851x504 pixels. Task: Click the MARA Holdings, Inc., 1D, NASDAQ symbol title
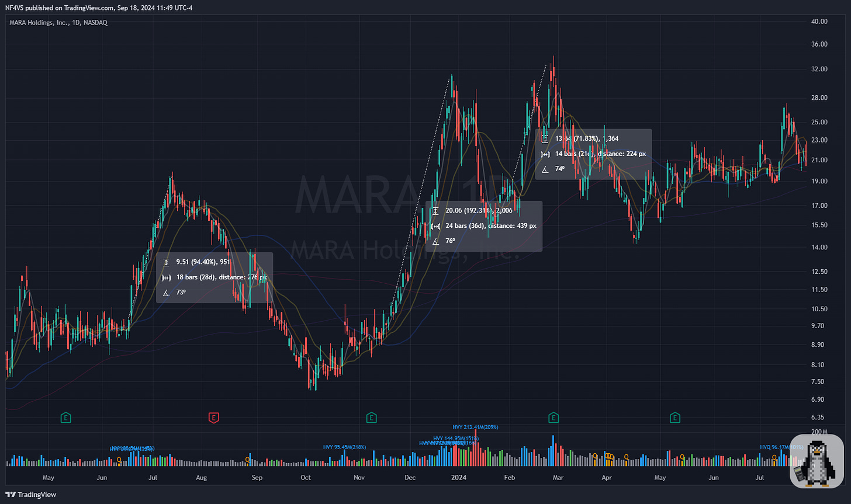tap(58, 22)
